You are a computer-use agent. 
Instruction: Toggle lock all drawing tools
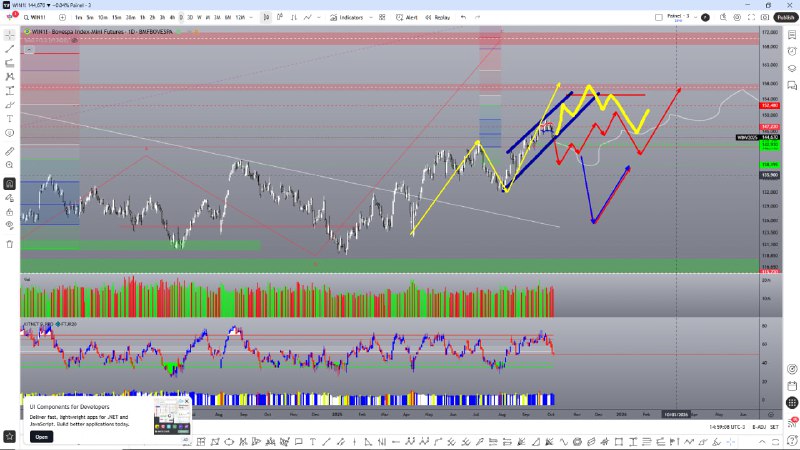(10, 211)
